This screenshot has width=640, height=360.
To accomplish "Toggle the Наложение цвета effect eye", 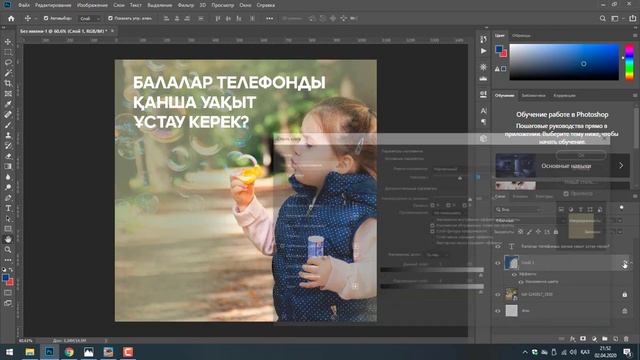I will [521, 282].
